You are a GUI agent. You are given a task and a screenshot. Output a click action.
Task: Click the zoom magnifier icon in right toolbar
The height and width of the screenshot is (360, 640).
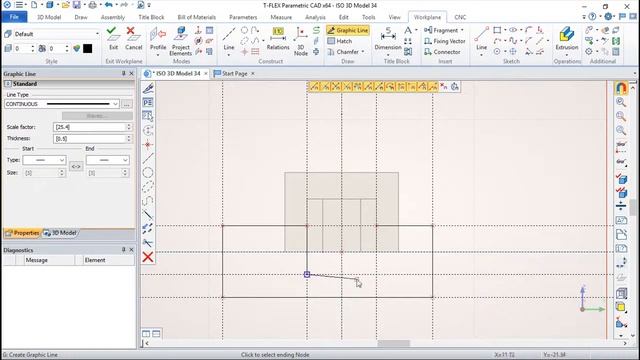[621, 102]
